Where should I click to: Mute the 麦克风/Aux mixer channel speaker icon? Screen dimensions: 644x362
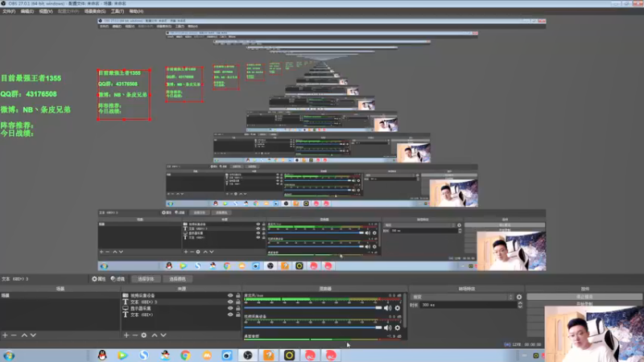pos(387,308)
